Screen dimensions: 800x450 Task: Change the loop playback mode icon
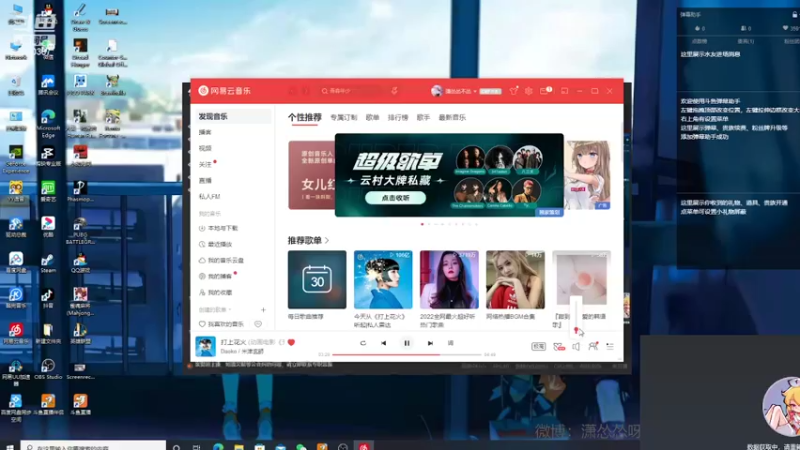point(363,343)
